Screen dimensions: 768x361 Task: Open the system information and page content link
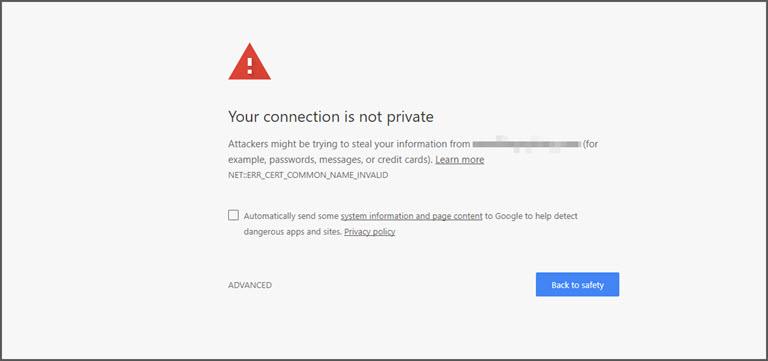411,216
